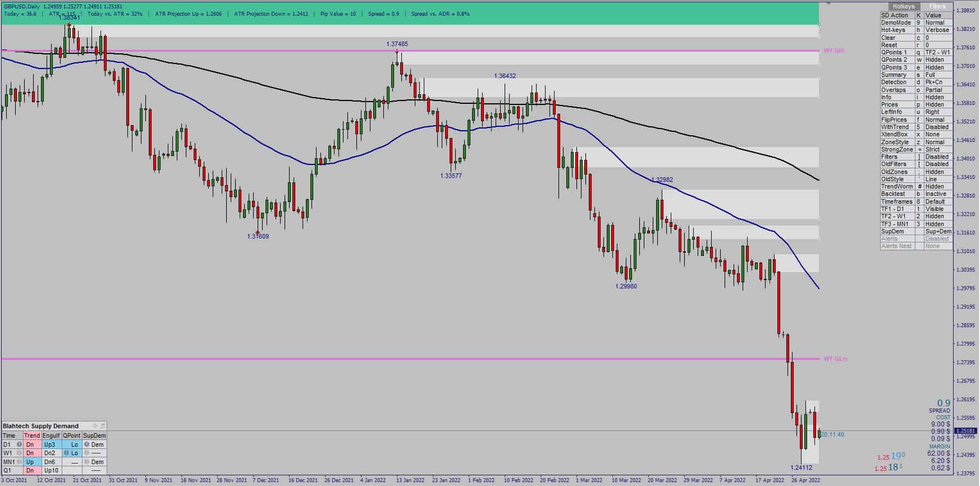Click the Clear hotkey row
Image resolution: width=980 pixels, height=486 pixels.
tap(917, 38)
